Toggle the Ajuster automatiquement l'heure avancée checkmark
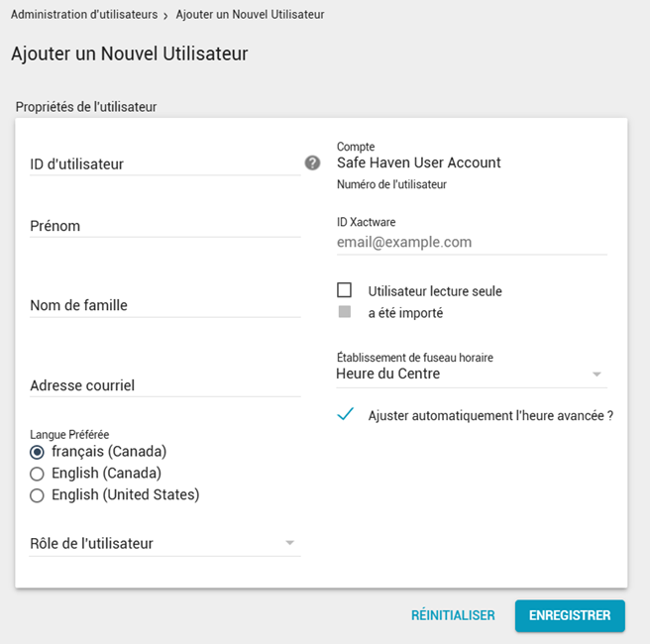 coord(345,415)
